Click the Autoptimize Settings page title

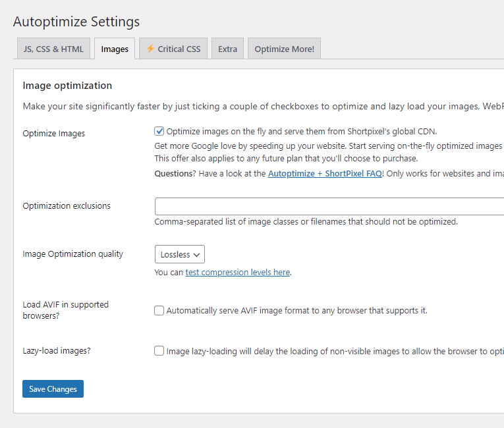(x=76, y=22)
